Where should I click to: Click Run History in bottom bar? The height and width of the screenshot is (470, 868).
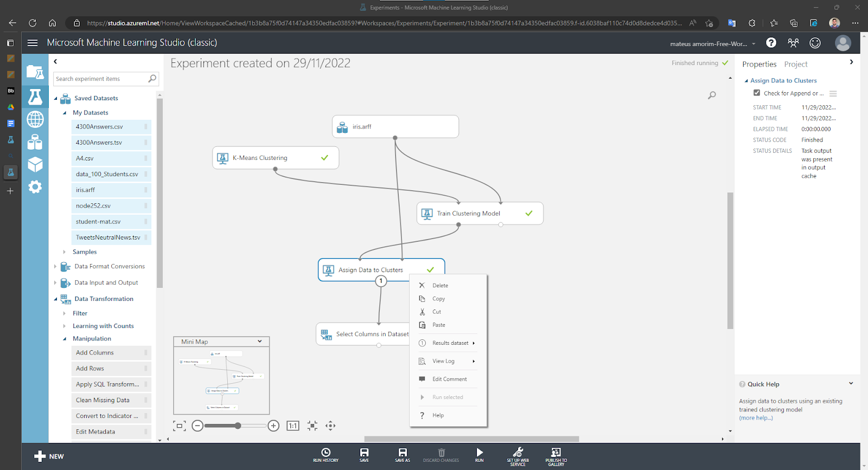pyautogui.click(x=325, y=455)
